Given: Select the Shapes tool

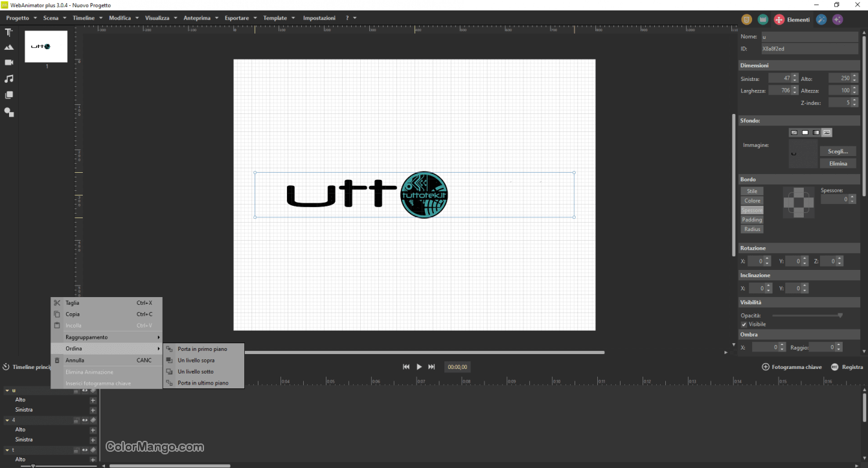Looking at the screenshot, I should pyautogui.click(x=9, y=112).
